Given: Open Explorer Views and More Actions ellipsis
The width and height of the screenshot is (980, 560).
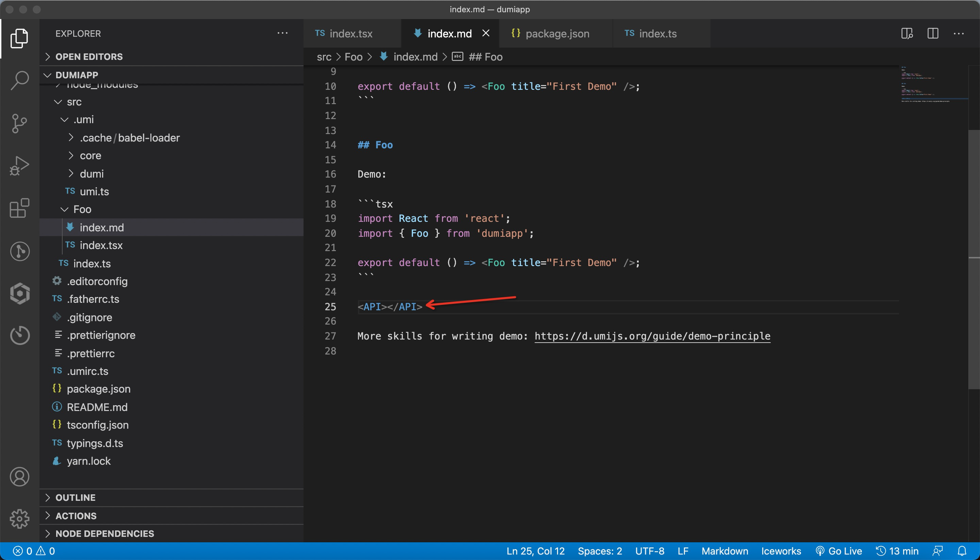Looking at the screenshot, I should (x=283, y=33).
